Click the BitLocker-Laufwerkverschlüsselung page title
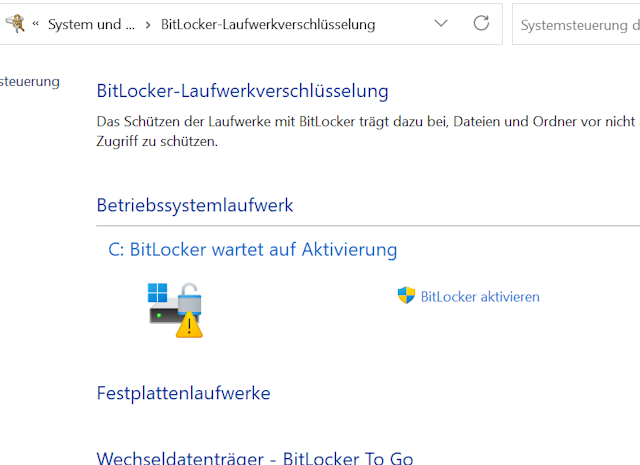Viewport: 640px width, 465px height. point(242,91)
